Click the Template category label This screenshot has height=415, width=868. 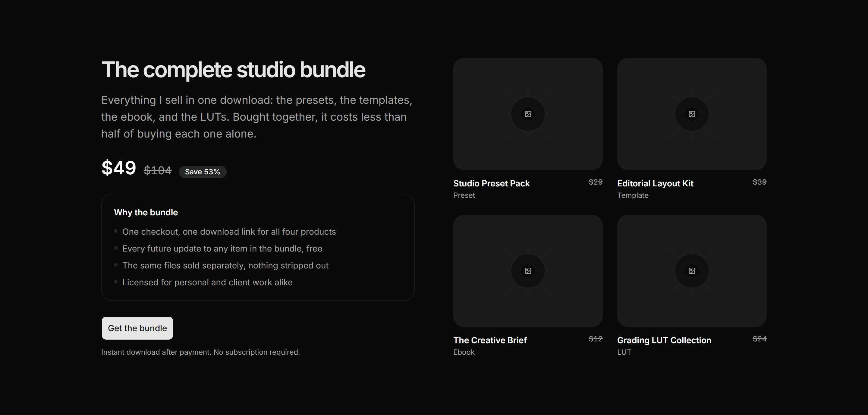(x=633, y=195)
